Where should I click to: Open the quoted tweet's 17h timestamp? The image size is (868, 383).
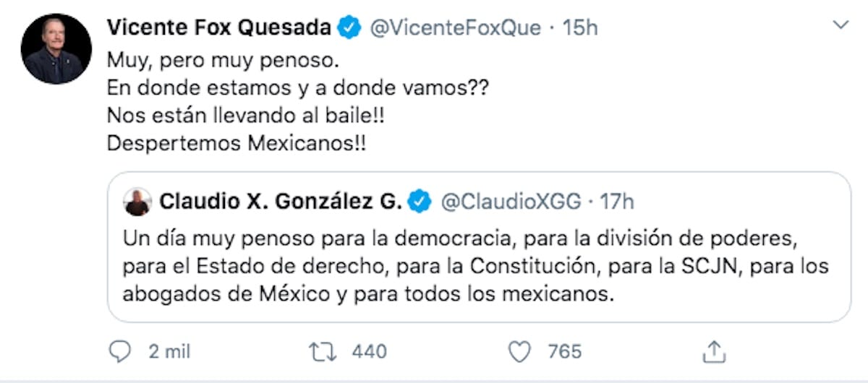point(617,202)
